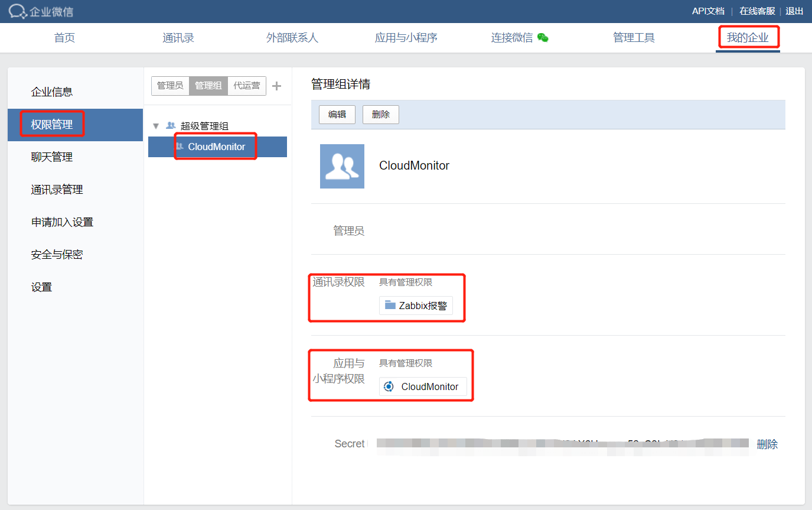Click the folder icon on the Zabbix报警 tag
Image resolution: width=812 pixels, height=510 pixels.
click(390, 306)
